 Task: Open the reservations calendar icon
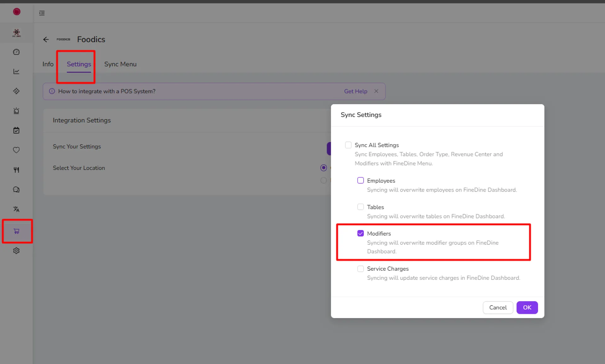(16, 130)
